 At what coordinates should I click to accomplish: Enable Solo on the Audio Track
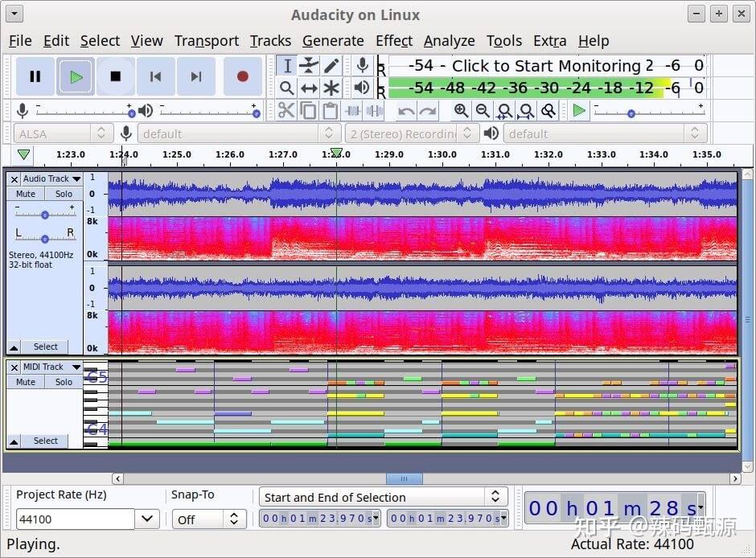point(64,194)
